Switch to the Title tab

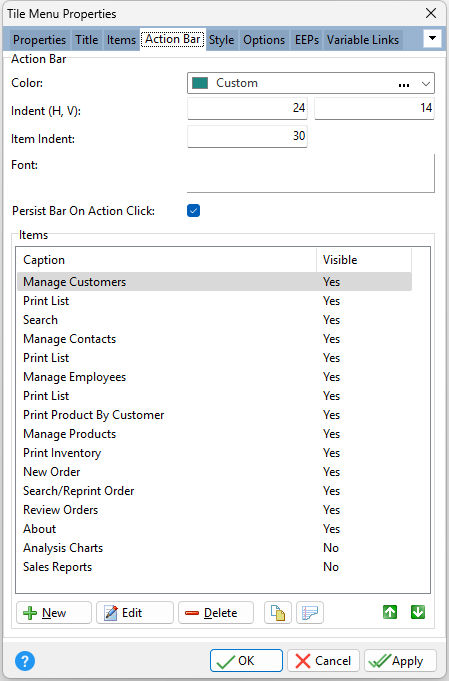(86, 40)
